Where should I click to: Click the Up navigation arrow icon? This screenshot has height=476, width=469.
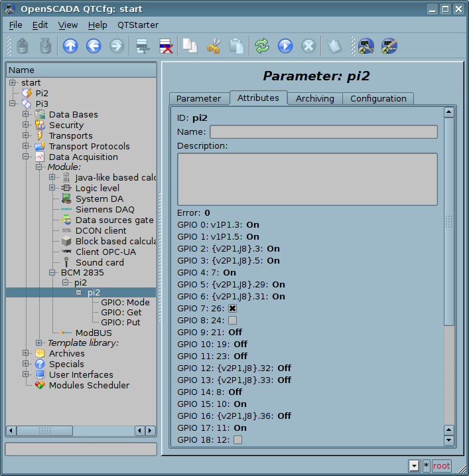click(70, 46)
